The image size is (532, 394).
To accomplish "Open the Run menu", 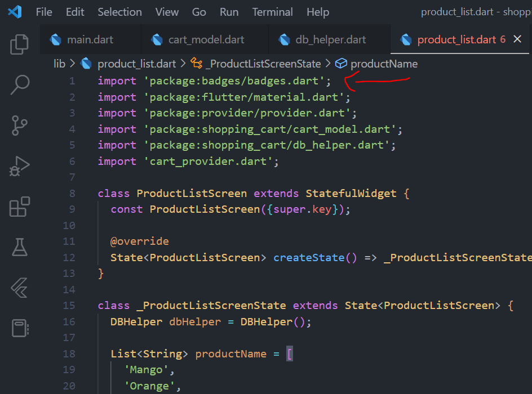I will coord(229,12).
